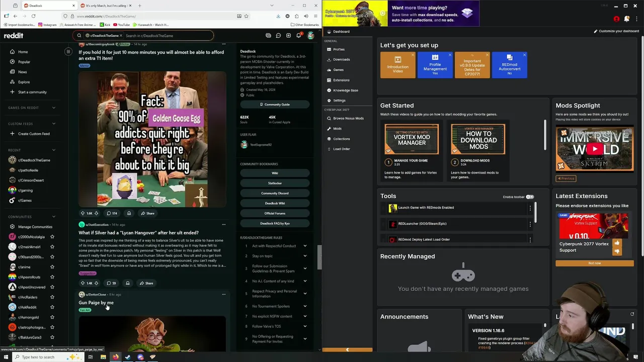Click red Vortex user profile icon
The height and width of the screenshot is (362, 644).
[x=616, y=19]
